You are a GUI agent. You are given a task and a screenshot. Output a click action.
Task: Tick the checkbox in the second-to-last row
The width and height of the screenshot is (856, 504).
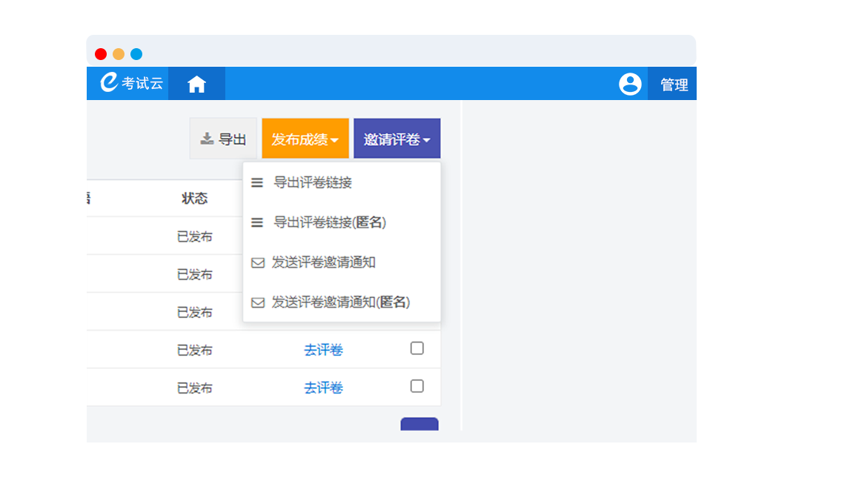click(417, 348)
